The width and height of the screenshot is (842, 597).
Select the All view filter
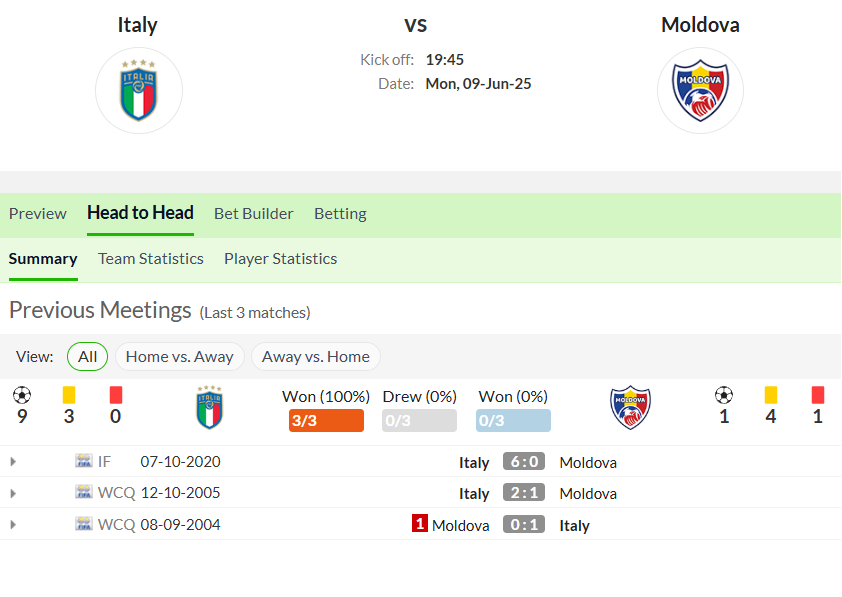88,356
